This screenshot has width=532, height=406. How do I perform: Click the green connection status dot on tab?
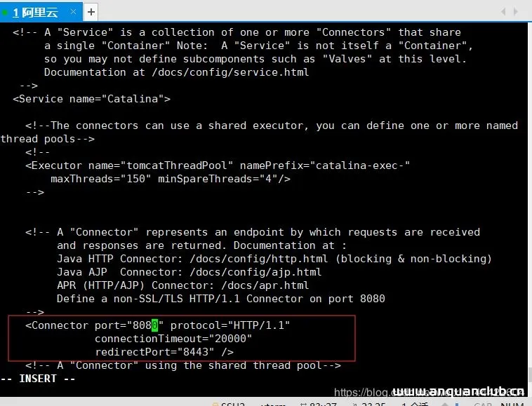(6, 12)
